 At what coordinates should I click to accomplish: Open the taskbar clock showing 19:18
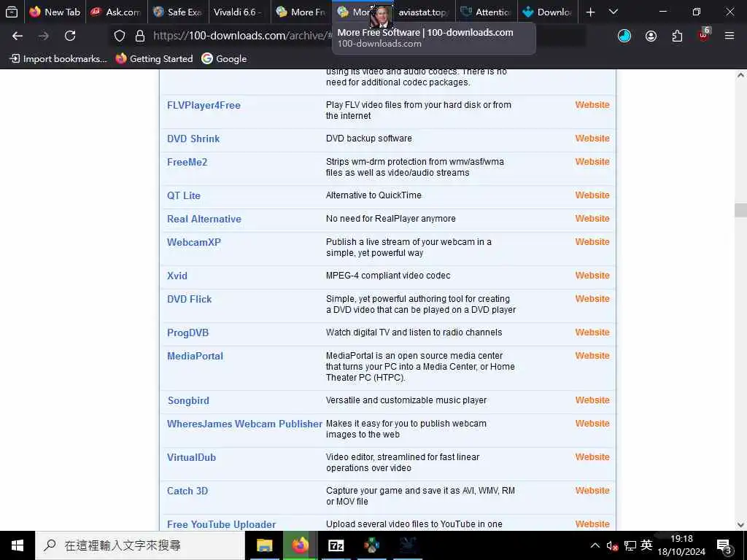point(681,545)
